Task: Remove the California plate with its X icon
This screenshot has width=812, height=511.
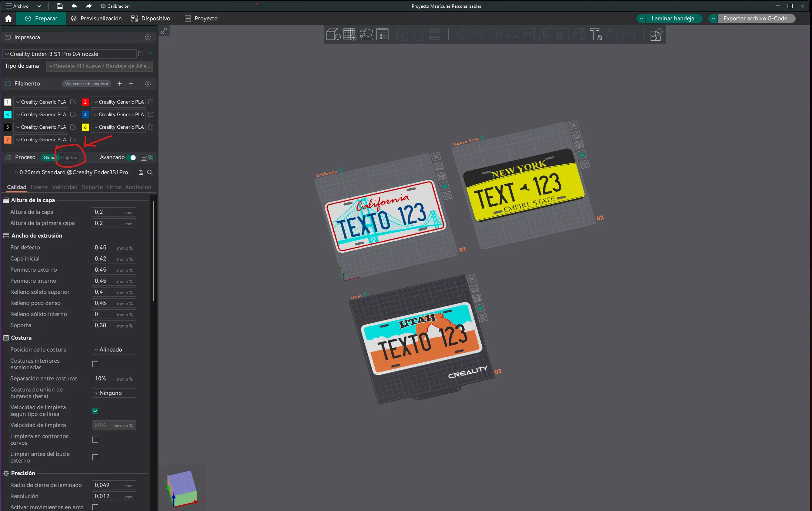Action: click(436, 157)
